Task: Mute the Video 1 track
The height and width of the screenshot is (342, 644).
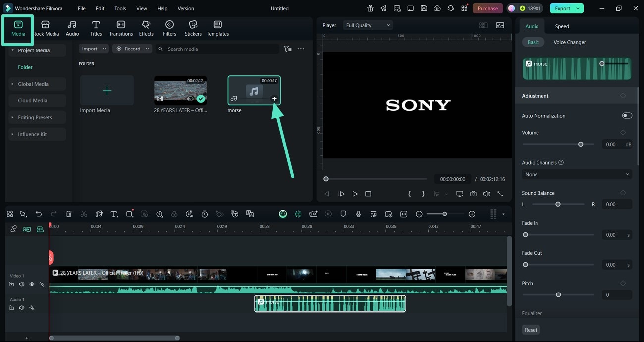Action: tap(22, 284)
